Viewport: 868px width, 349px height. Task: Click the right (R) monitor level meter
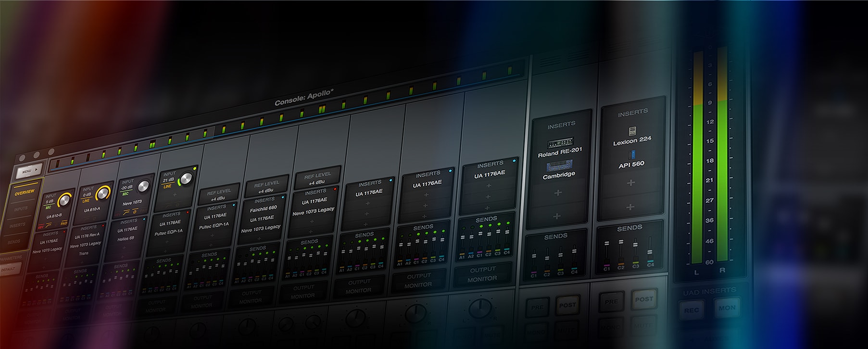click(x=722, y=154)
